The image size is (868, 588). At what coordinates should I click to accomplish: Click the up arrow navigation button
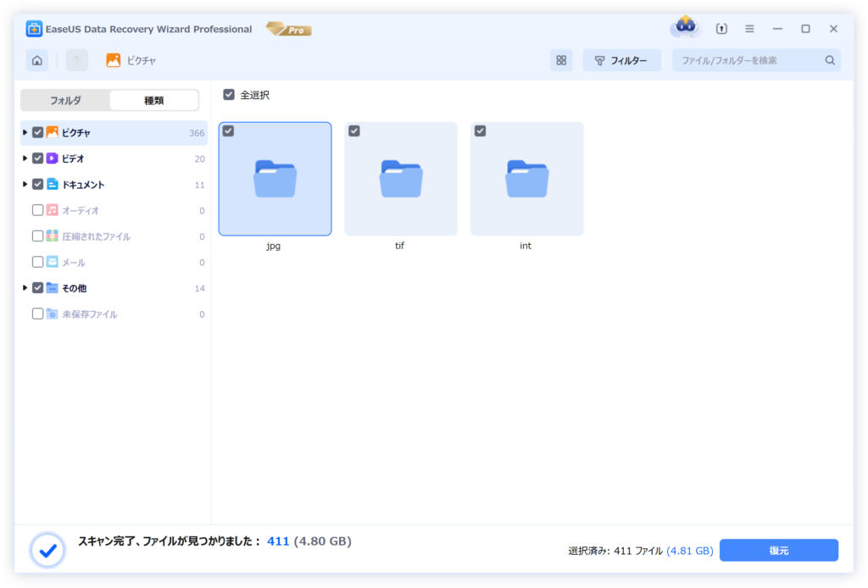click(77, 60)
